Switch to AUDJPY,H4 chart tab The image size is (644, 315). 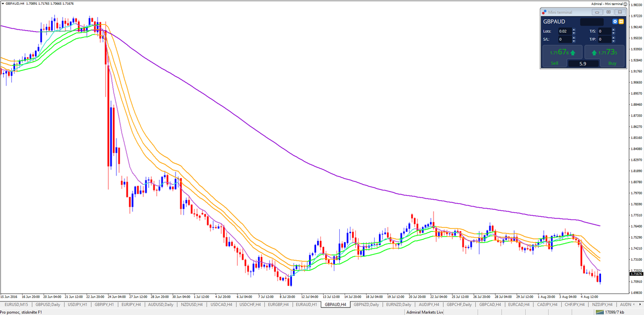pos(429,304)
